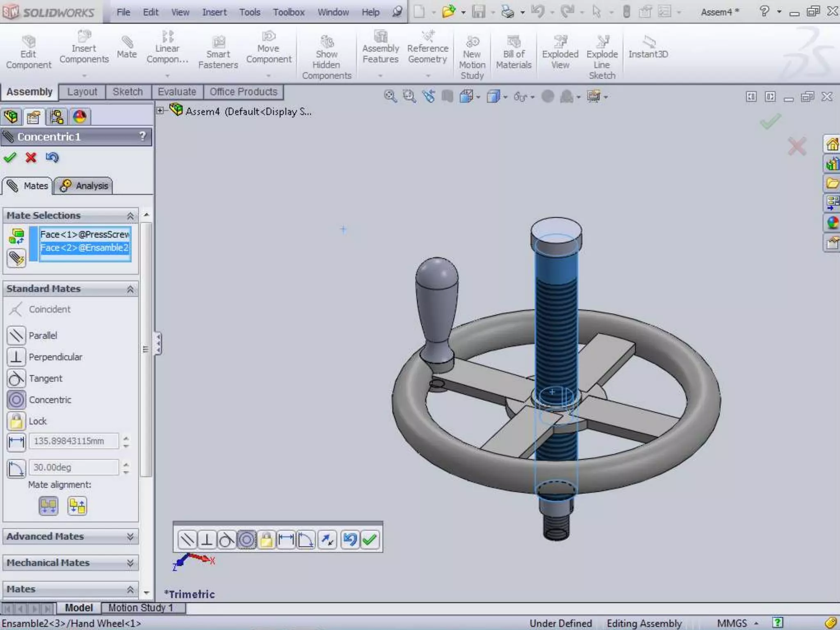Expand the Advanced Mates section

pyautogui.click(x=130, y=536)
